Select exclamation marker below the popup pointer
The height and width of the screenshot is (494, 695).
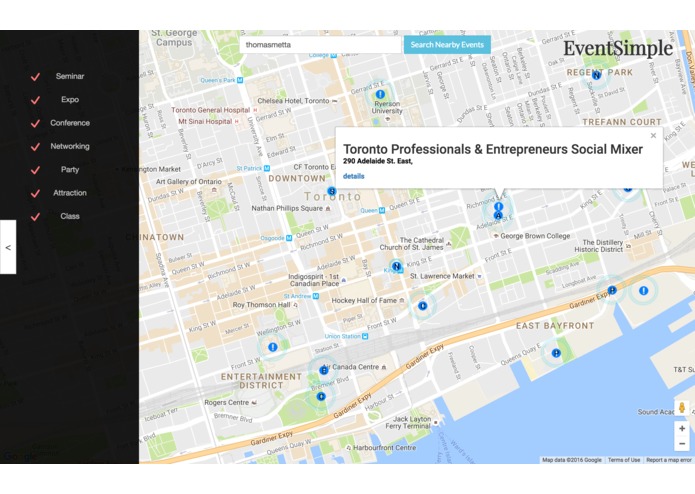click(x=499, y=206)
